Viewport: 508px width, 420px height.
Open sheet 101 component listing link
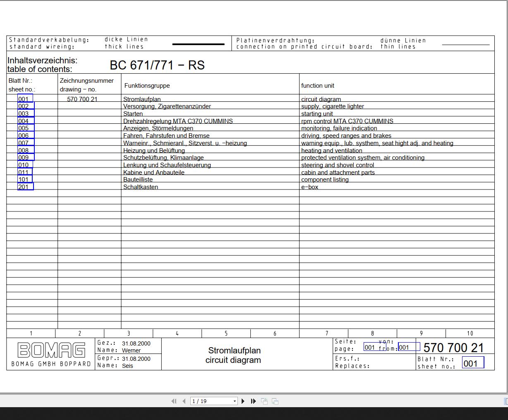pos(25,179)
